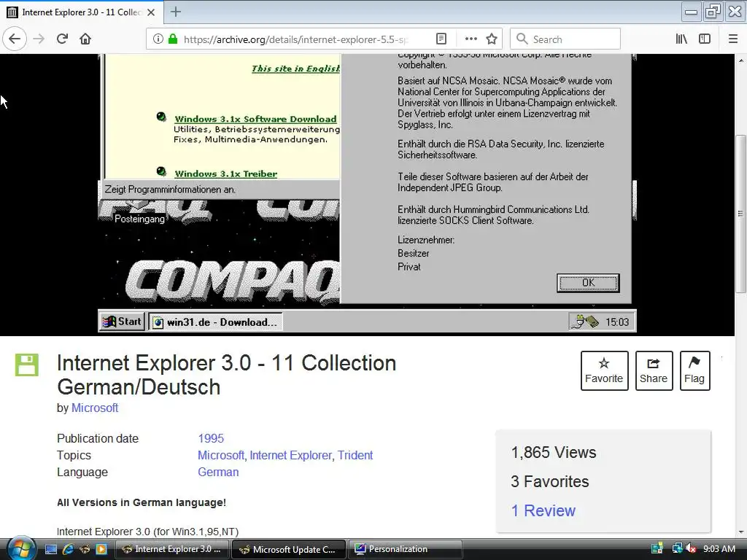Toggle Reader View icon in address bar

pos(441,39)
